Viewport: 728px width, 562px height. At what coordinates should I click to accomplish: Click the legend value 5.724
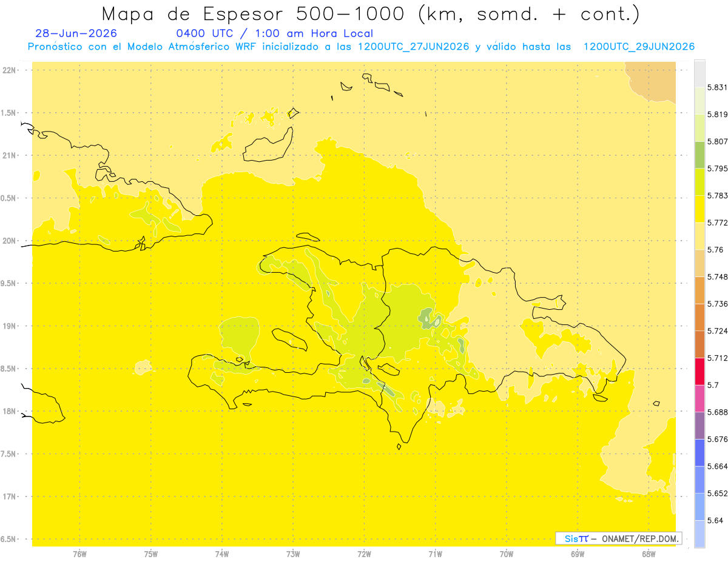pyautogui.click(x=718, y=330)
